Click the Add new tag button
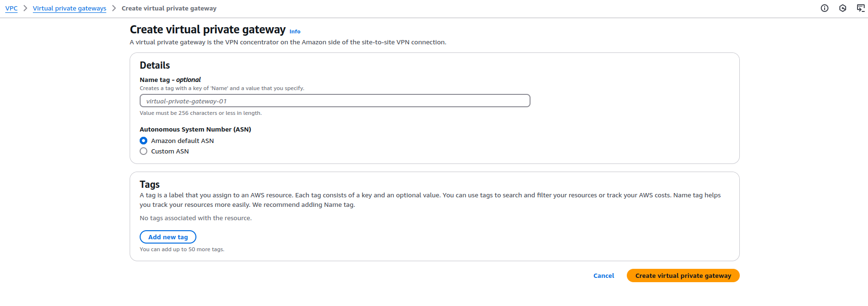The width and height of the screenshot is (868, 306). click(168, 237)
